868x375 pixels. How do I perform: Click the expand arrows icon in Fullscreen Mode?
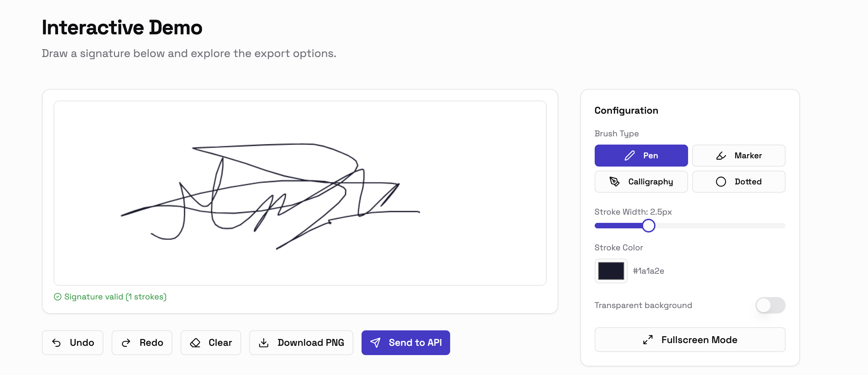(x=648, y=340)
